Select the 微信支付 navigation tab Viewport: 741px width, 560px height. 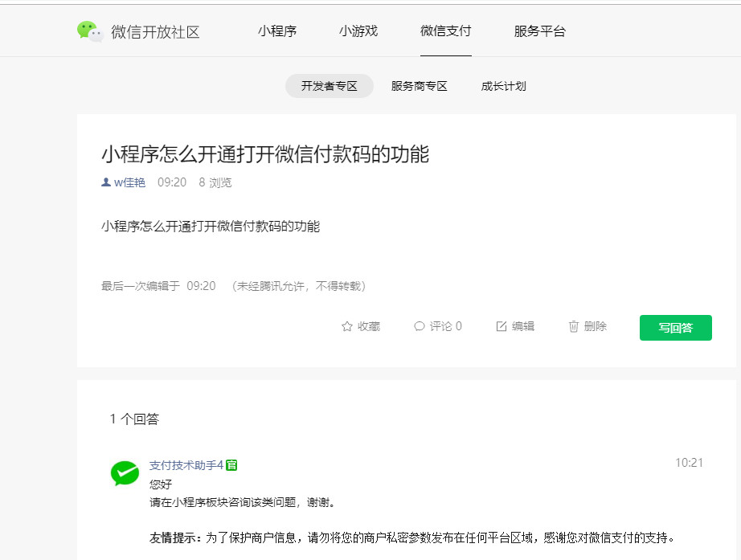(x=445, y=31)
